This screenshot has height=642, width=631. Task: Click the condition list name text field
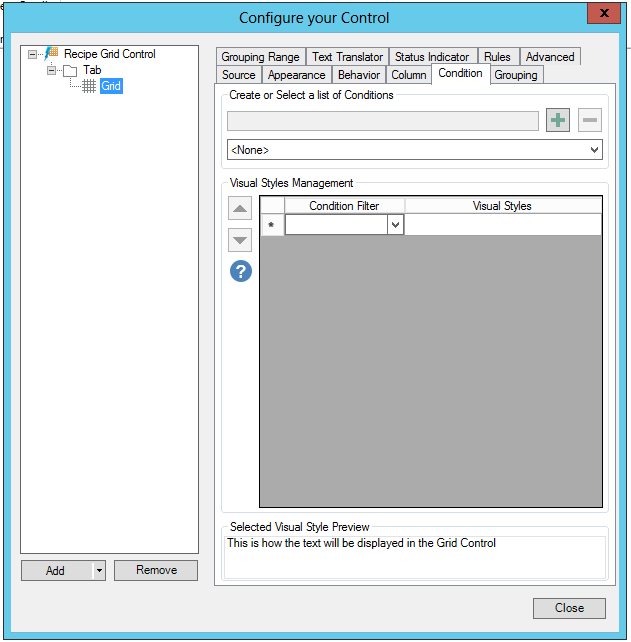pos(383,121)
